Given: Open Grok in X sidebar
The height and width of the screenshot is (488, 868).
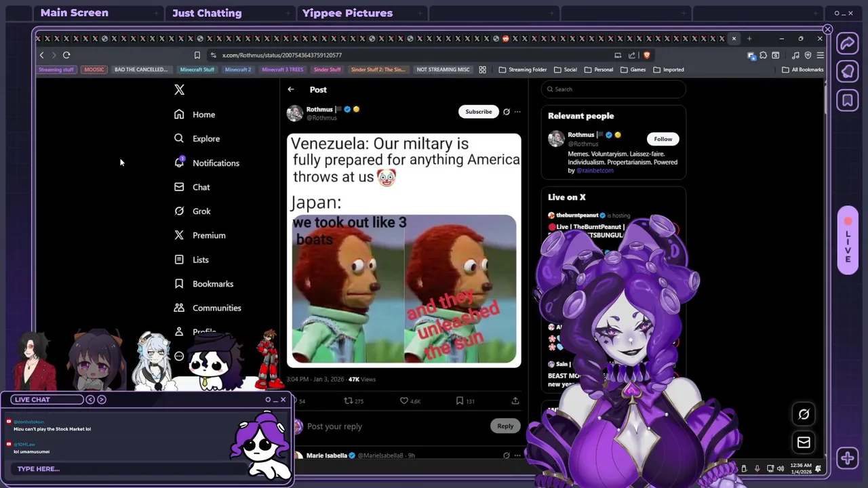Looking at the screenshot, I should (x=193, y=211).
